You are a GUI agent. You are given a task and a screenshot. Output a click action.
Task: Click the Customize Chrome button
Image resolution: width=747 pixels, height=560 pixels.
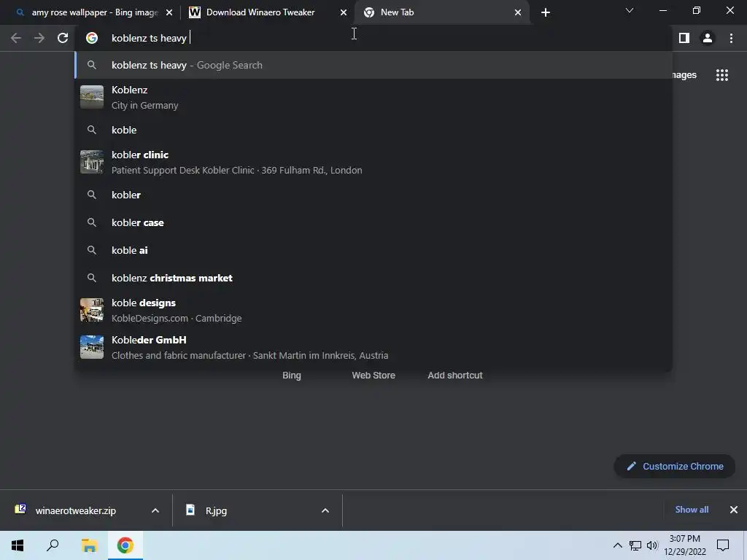[x=675, y=466]
